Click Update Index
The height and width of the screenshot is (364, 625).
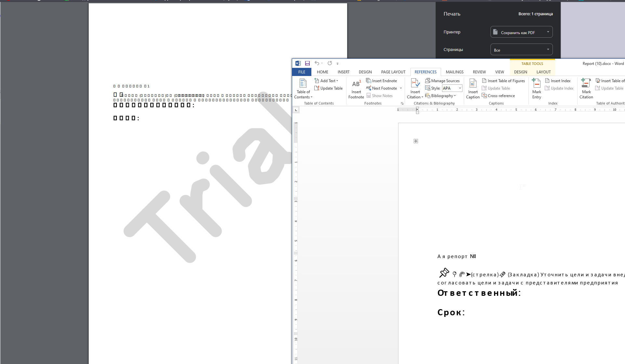[559, 88]
